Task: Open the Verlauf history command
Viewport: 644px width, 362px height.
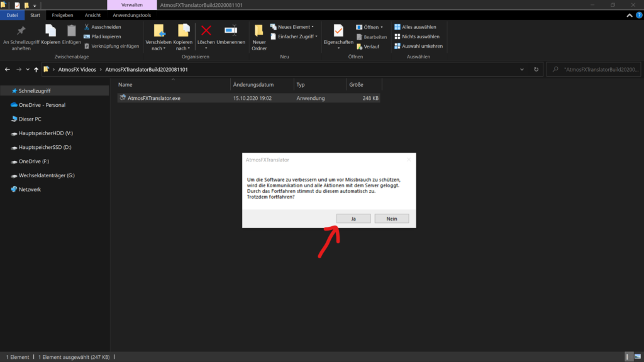Action: click(x=368, y=47)
